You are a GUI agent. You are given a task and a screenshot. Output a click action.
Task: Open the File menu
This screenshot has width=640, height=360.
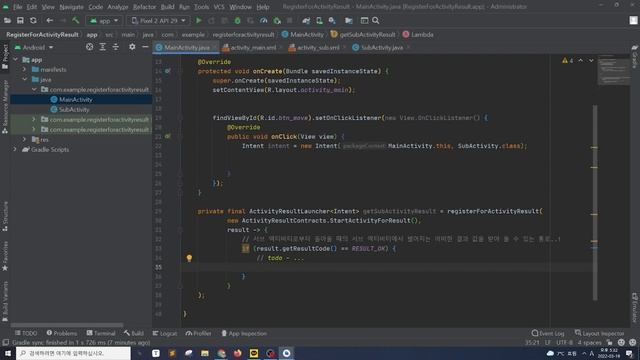pyautogui.click(x=18, y=7)
